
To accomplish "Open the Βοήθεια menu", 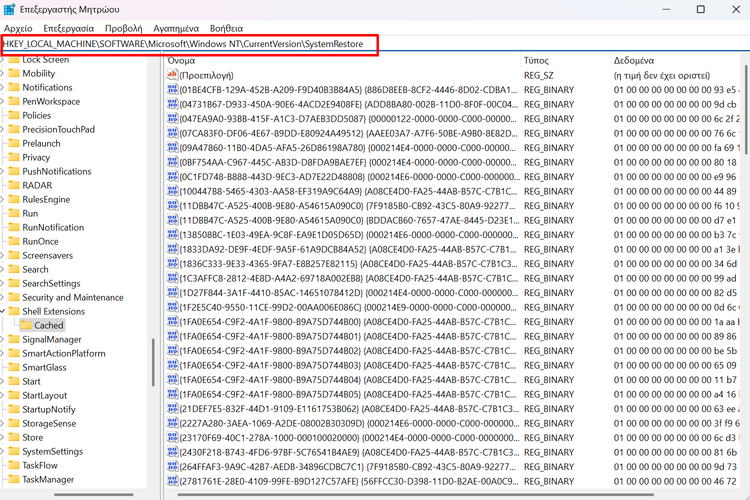I will (226, 28).
